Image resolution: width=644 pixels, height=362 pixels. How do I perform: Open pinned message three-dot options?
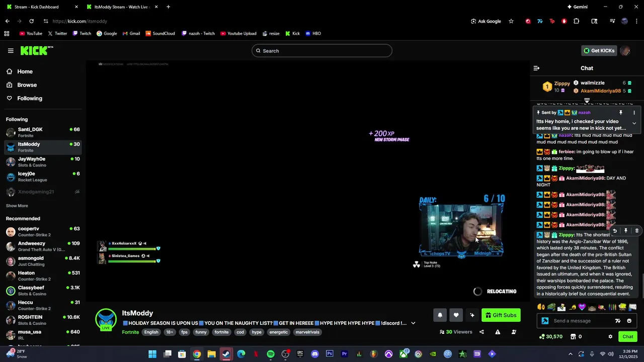point(634,113)
